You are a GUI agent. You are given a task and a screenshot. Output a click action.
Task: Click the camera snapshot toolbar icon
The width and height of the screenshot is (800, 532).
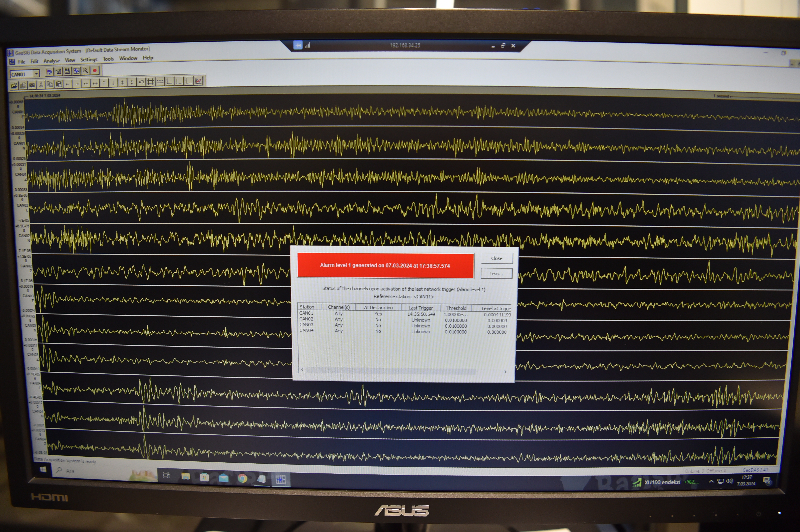pos(32,85)
